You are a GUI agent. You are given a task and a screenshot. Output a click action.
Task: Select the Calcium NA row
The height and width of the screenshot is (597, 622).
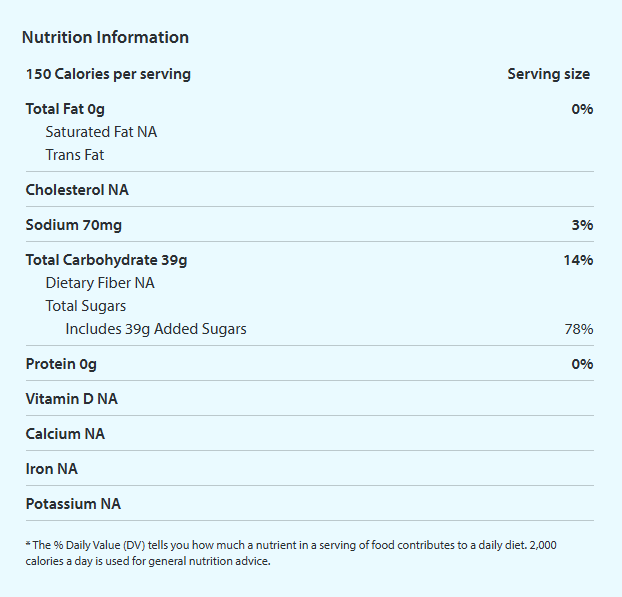coord(65,434)
